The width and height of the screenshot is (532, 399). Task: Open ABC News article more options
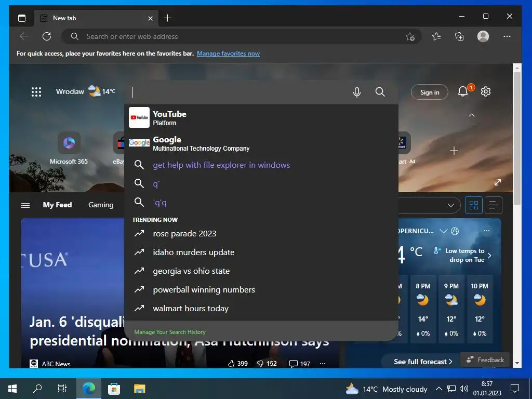322,364
